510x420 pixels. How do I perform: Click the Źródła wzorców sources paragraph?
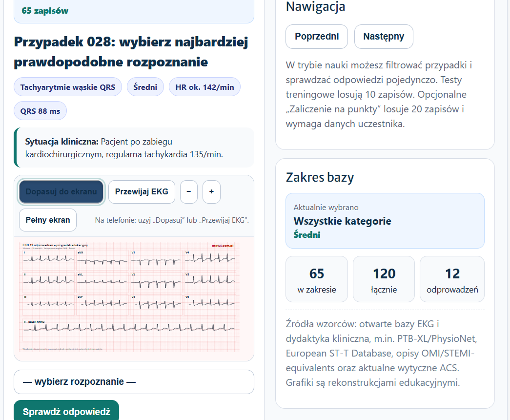point(381,353)
